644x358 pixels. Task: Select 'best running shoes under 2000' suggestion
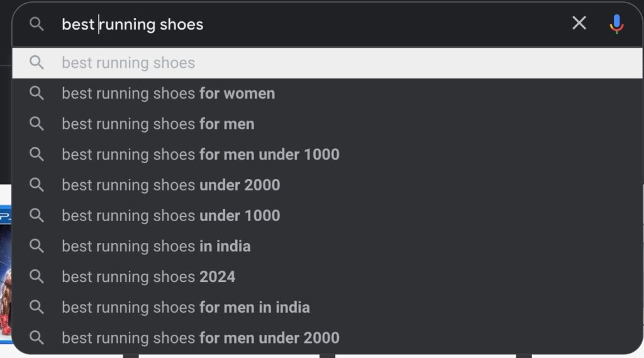(x=327, y=185)
